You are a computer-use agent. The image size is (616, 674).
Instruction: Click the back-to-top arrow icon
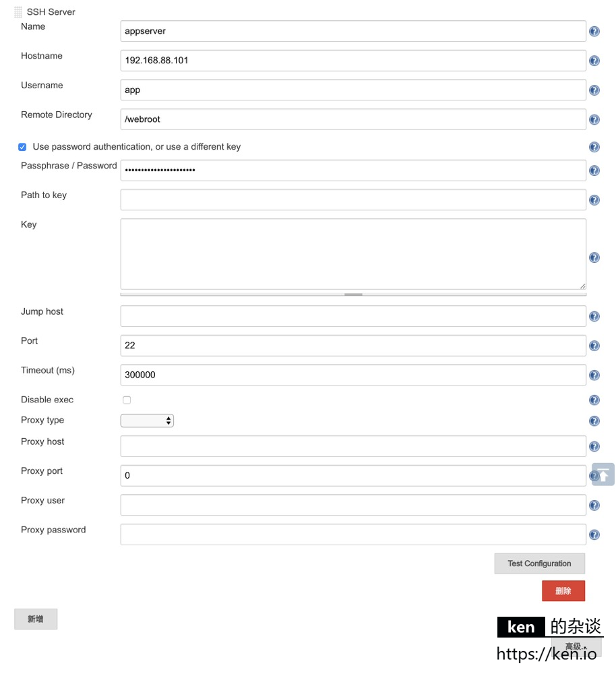tap(604, 475)
